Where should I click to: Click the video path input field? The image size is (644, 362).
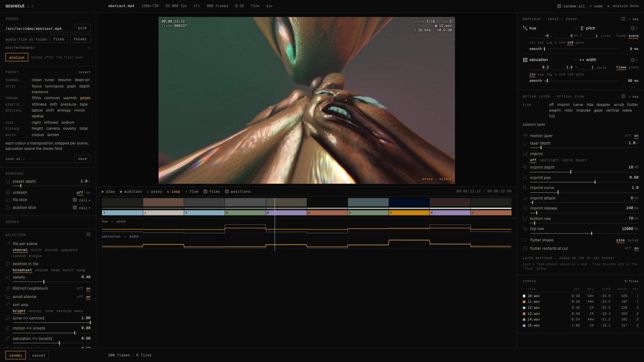38,28
